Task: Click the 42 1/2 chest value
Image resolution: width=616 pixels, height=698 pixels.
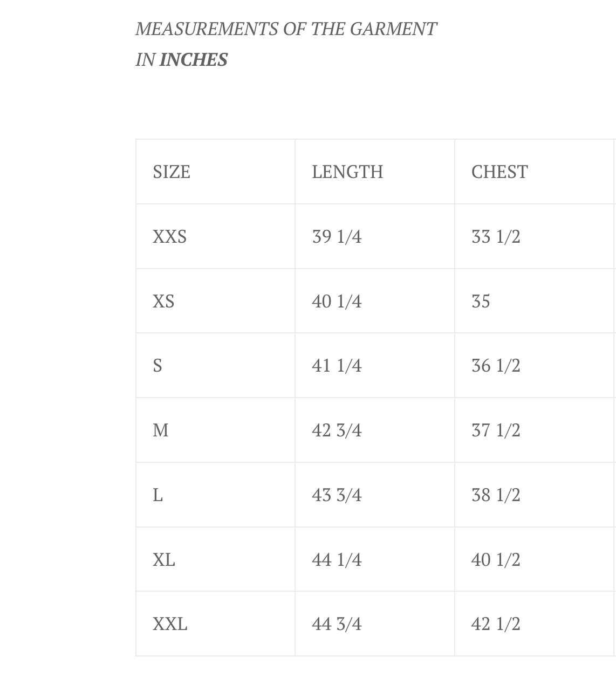Action: coord(496,624)
